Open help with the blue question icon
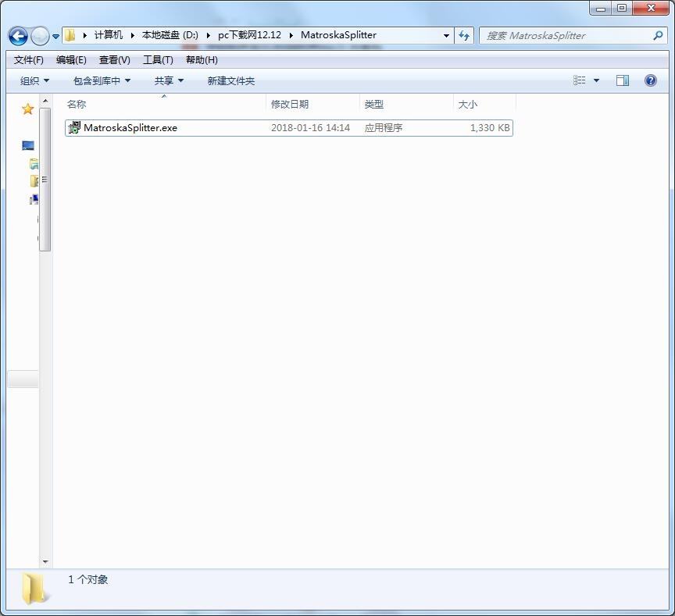 650,80
